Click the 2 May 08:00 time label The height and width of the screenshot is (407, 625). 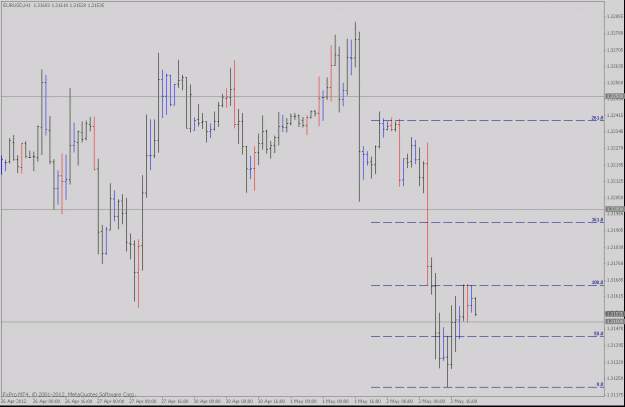click(x=432, y=401)
